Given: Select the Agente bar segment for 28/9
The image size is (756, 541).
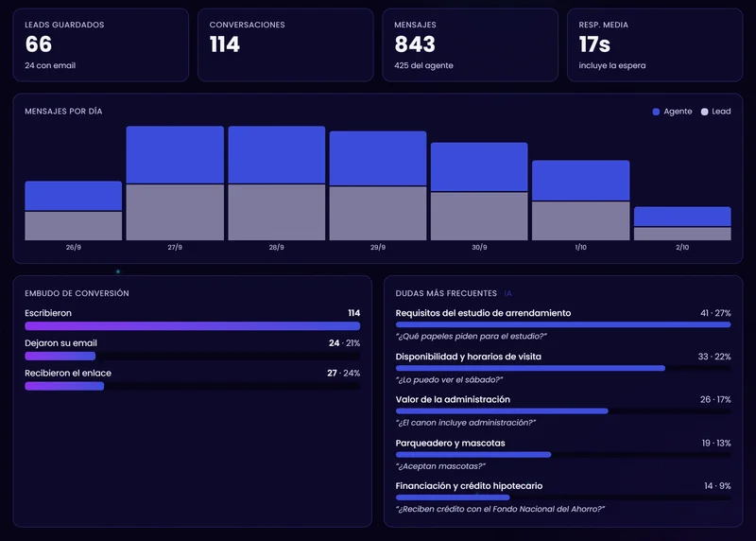Looking at the screenshot, I should (276, 154).
